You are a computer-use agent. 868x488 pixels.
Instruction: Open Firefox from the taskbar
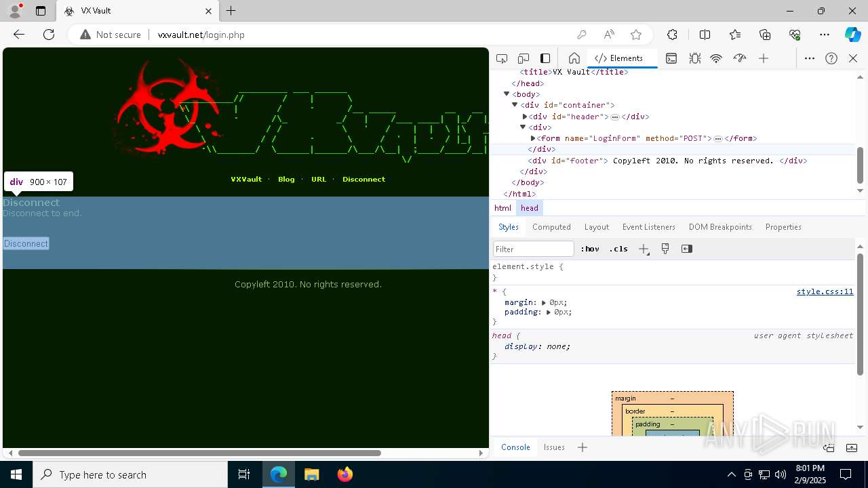pyautogui.click(x=345, y=474)
